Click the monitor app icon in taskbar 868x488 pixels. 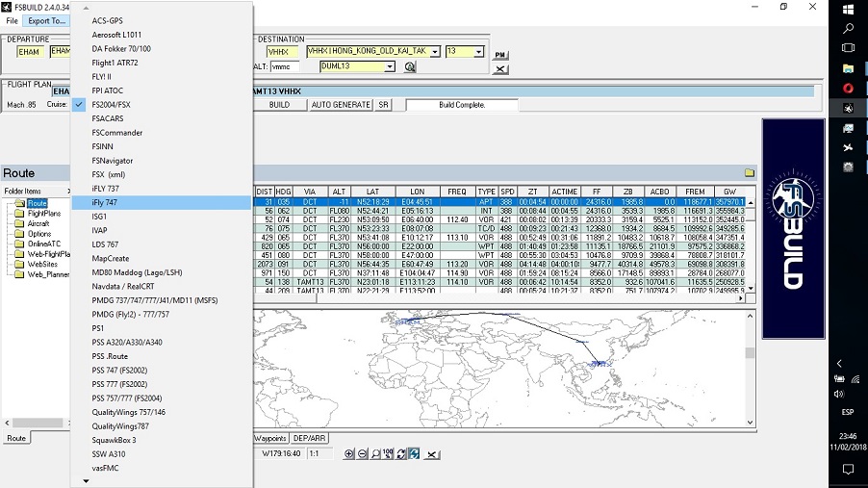(x=848, y=128)
